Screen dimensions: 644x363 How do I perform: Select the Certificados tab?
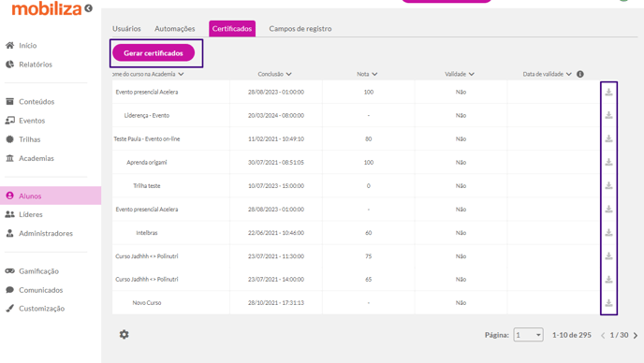tap(232, 29)
